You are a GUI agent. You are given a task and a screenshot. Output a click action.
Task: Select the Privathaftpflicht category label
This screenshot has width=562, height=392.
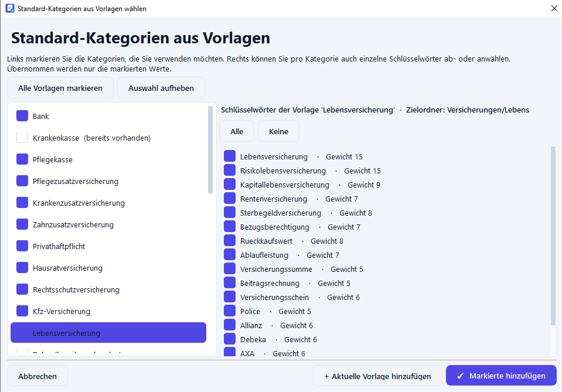point(59,247)
